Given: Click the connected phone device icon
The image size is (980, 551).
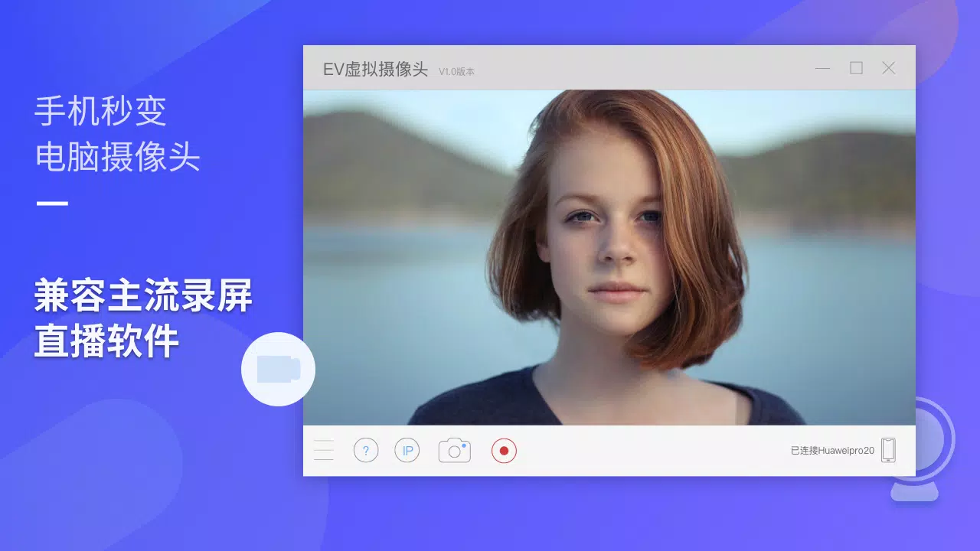Looking at the screenshot, I should click(888, 450).
